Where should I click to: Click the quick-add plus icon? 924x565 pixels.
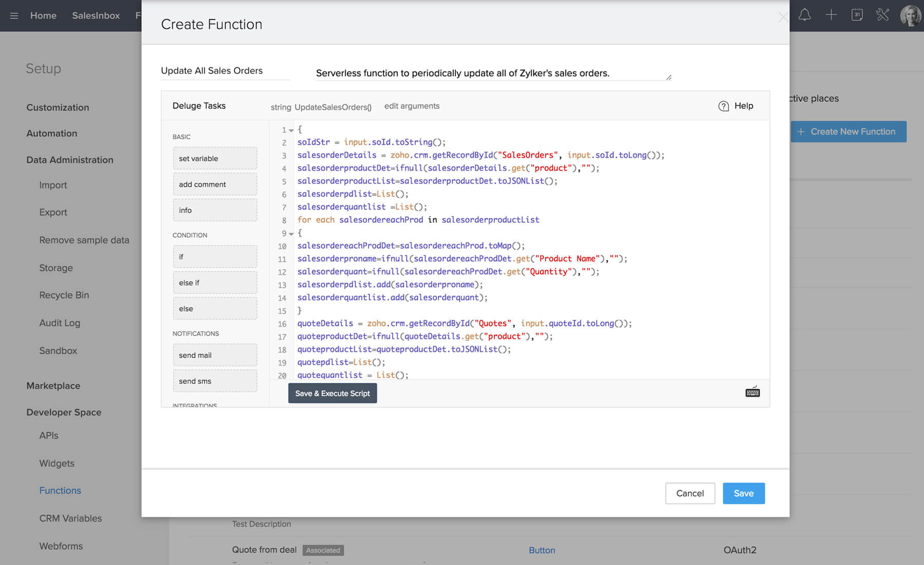[x=831, y=15]
